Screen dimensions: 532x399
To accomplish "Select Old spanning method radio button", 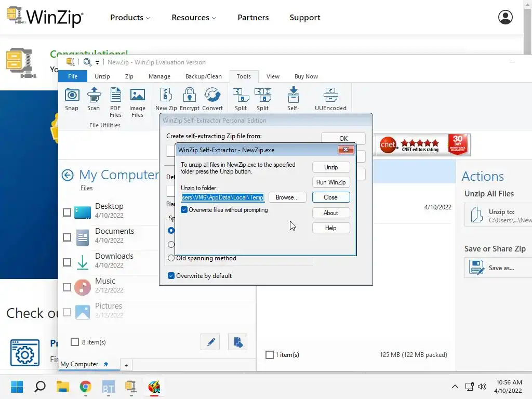I will (x=171, y=258).
